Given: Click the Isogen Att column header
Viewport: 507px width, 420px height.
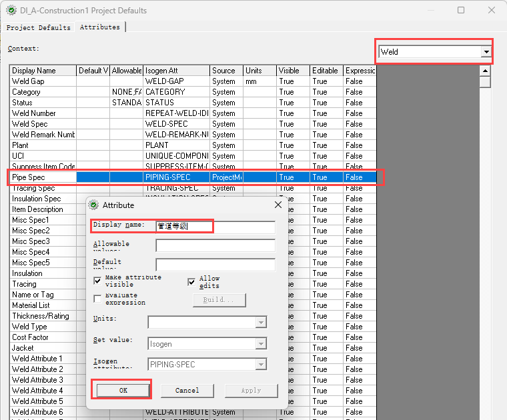Looking at the screenshot, I should (176, 71).
